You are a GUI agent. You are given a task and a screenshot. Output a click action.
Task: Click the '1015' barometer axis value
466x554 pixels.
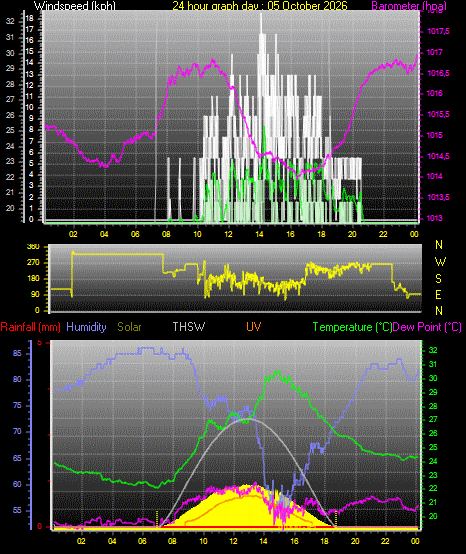click(x=435, y=136)
